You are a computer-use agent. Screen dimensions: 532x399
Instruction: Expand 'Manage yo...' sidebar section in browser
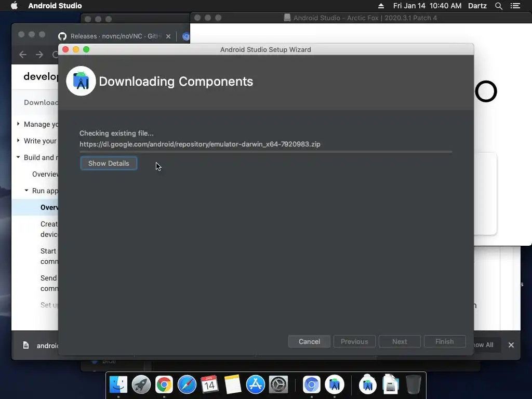(18, 124)
